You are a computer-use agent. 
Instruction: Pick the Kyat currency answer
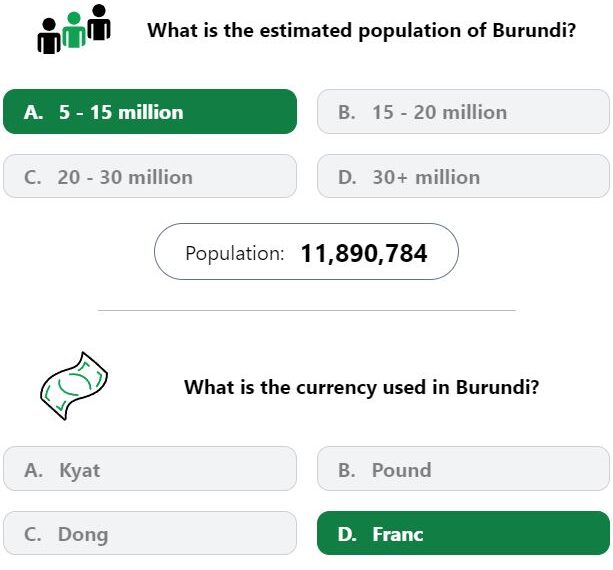150,469
